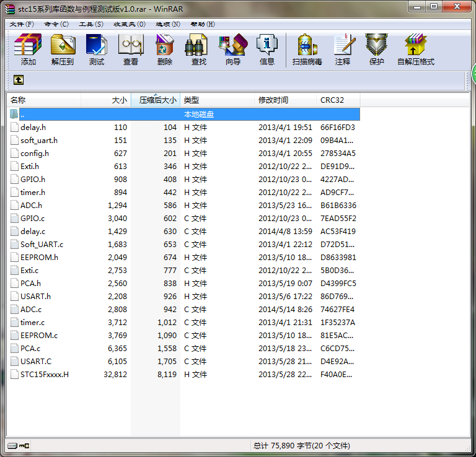Show archive Info (信息) icon
This screenshot has width=476, height=457.
pyautogui.click(x=267, y=50)
